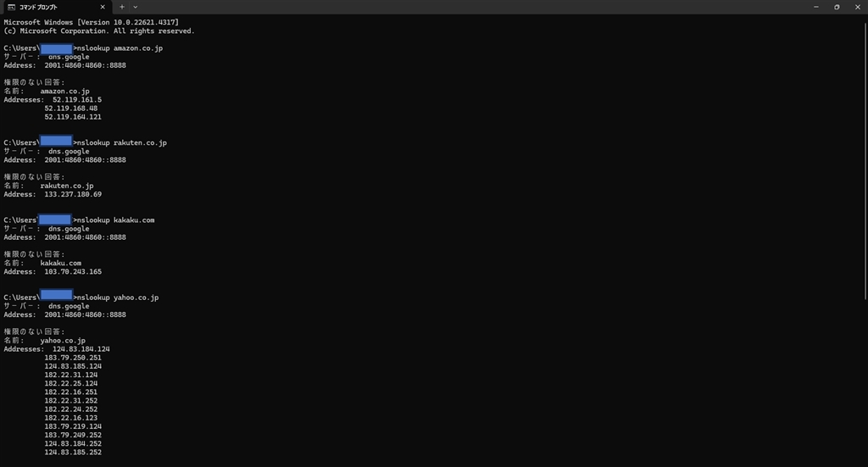This screenshot has width=868, height=467.
Task: Close the コマンド プロンプト tab
Action: [x=103, y=7]
